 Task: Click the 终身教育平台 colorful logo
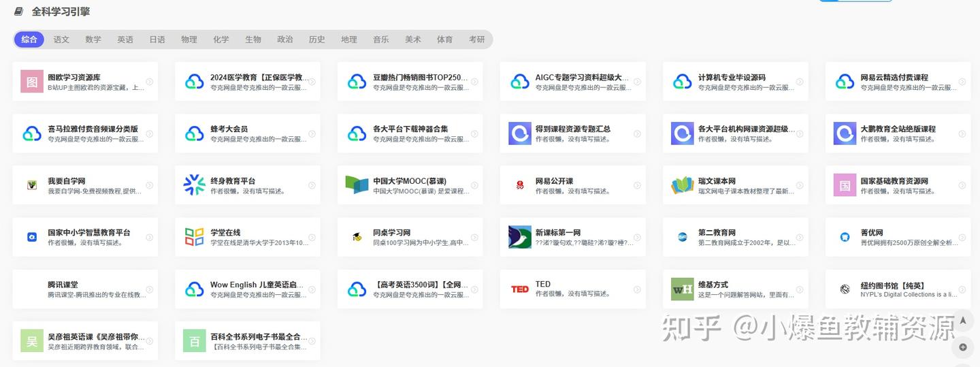(195, 185)
